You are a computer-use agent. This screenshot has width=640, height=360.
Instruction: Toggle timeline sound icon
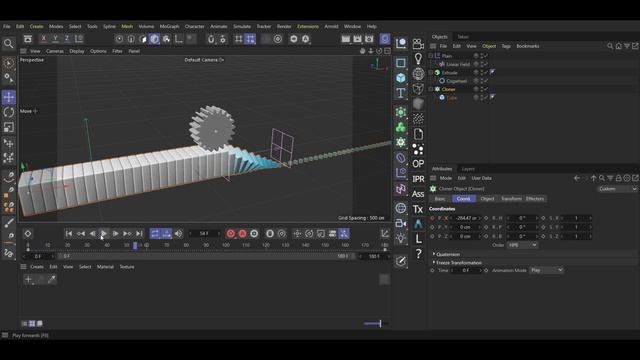(x=178, y=233)
